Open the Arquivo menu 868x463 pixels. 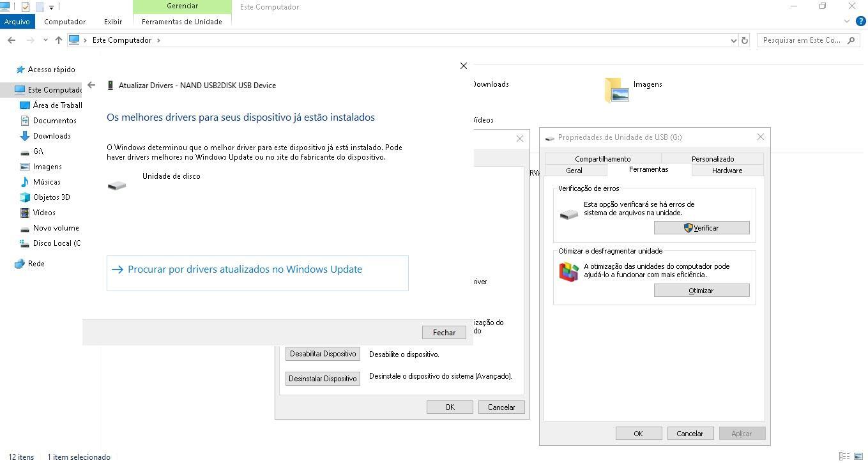(17, 21)
